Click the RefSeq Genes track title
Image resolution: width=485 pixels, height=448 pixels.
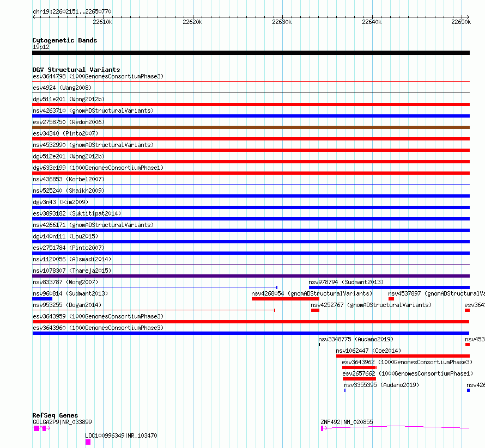(x=55, y=415)
